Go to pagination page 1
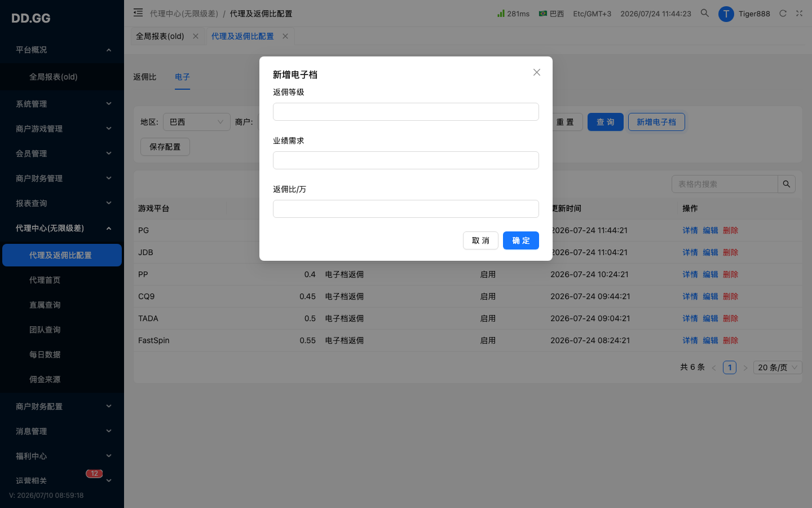This screenshot has height=508, width=812. coord(730,367)
